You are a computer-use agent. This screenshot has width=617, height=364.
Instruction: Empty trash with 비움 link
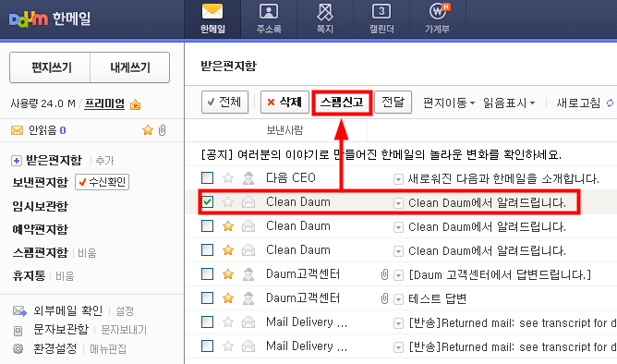(x=65, y=276)
